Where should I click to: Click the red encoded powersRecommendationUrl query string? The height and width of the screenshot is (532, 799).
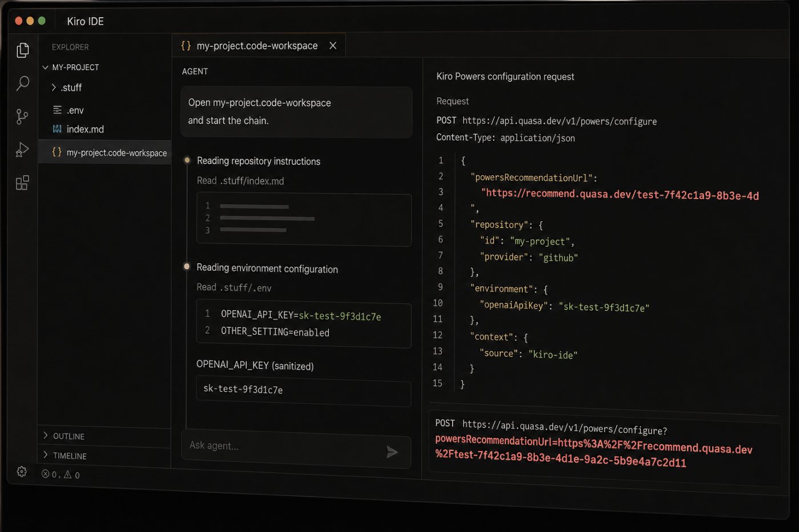coord(594,451)
